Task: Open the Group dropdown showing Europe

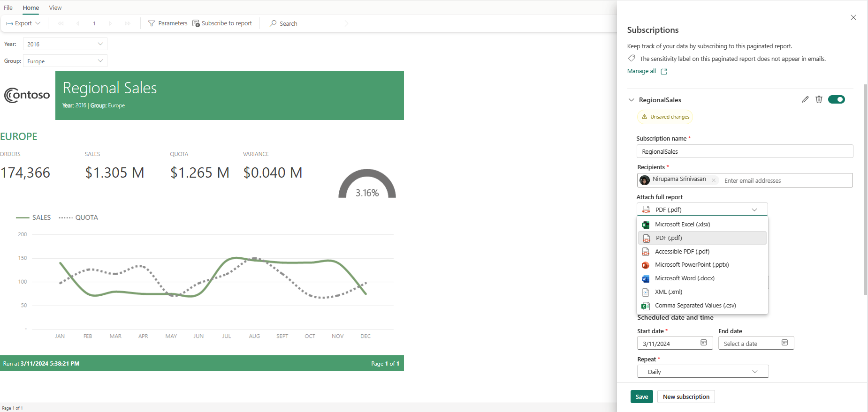Action: (100, 61)
